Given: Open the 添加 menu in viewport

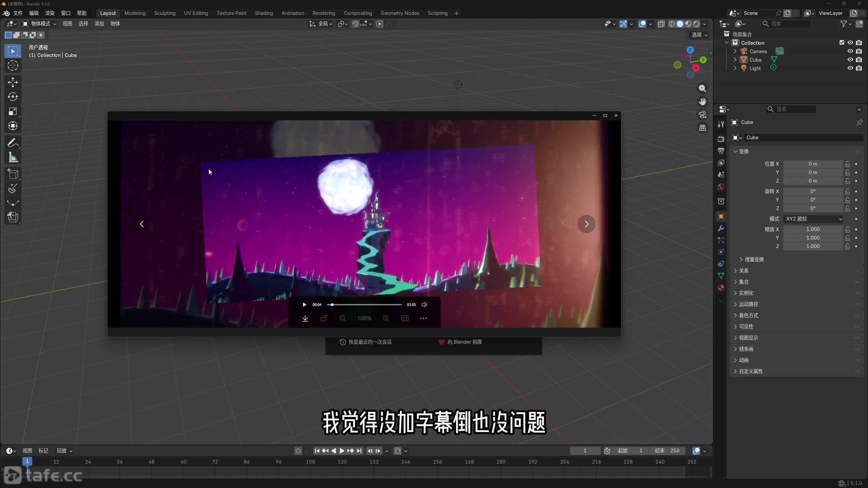Looking at the screenshot, I should (99, 24).
